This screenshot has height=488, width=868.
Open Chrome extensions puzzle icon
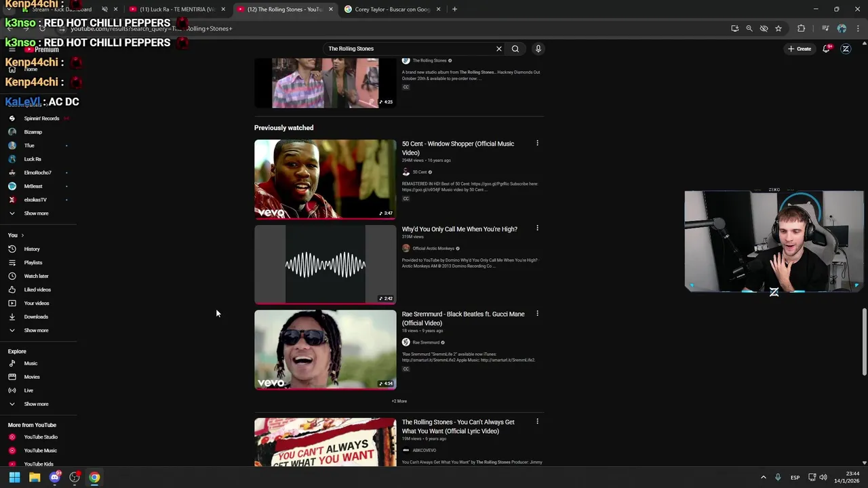click(x=802, y=28)
